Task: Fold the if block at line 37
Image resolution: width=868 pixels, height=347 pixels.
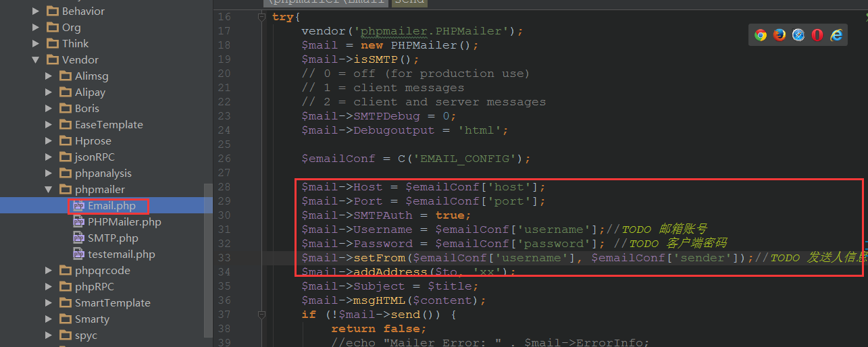Action: coord(261,315)
